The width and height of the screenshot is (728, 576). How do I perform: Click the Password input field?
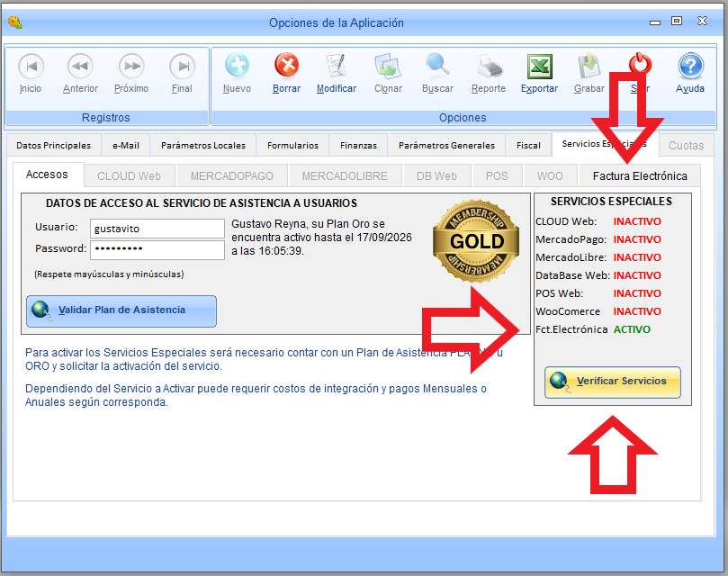157,249
